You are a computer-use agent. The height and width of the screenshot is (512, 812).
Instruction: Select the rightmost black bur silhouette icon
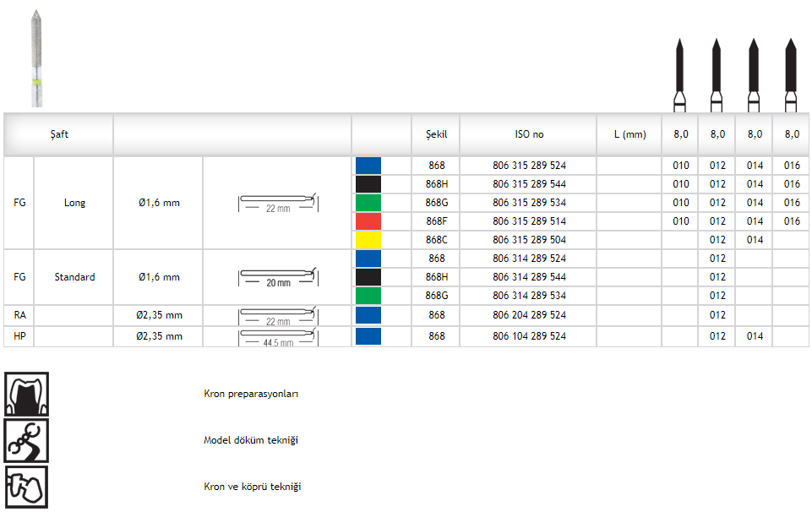(x=791, y=74)
